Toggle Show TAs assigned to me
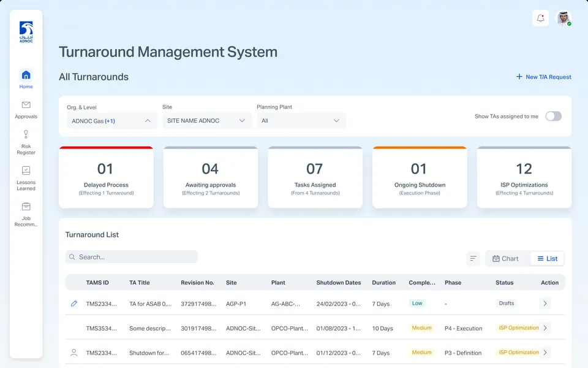The width and height of the screenshot is (588, 368). [554, 116]
